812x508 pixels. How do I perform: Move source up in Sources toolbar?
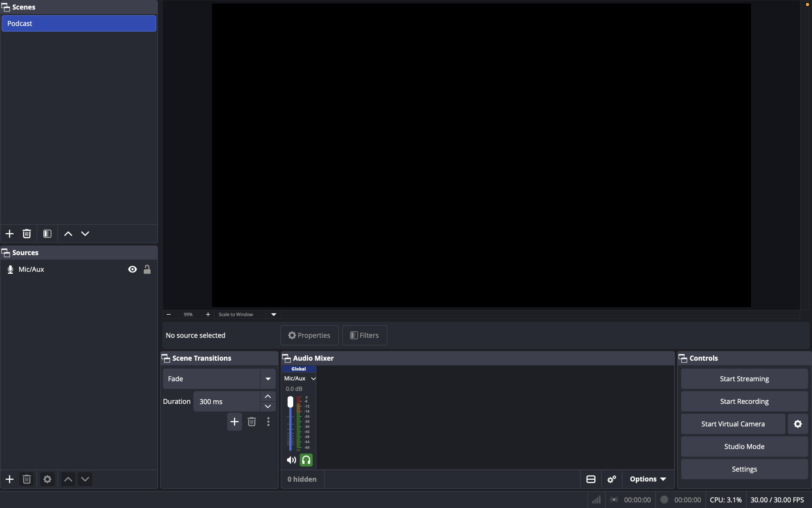[x=68, y=479]
